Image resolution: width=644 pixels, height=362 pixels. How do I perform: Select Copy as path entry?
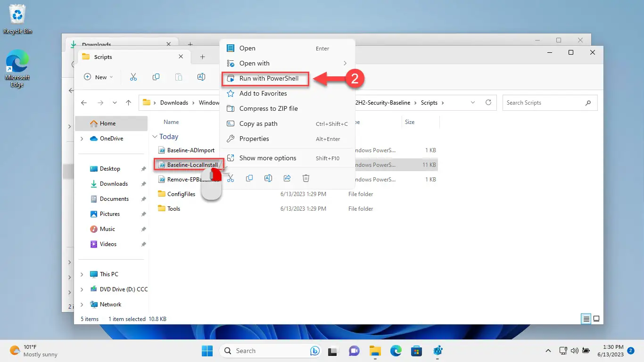click(x=287, y=123)
